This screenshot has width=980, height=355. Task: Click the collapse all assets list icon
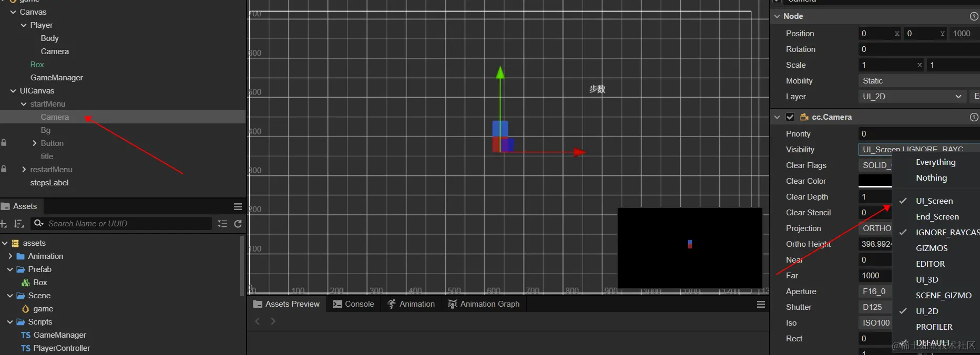click(222, 224)
